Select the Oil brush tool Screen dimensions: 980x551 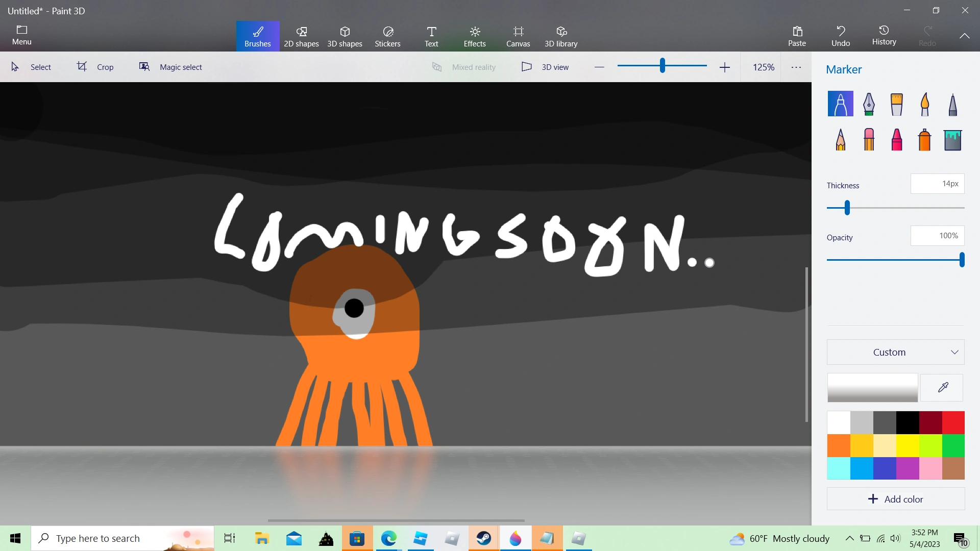pyautogui.click(x=896, y=104)
